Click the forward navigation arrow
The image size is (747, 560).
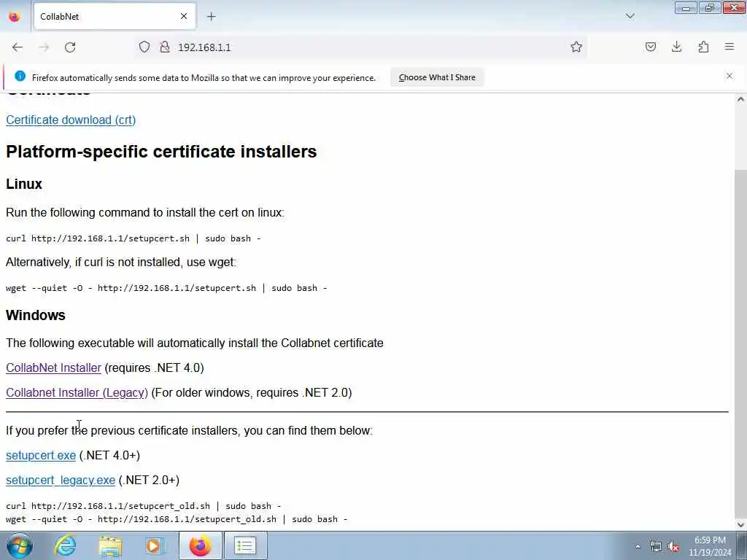(x=44, y=47)
